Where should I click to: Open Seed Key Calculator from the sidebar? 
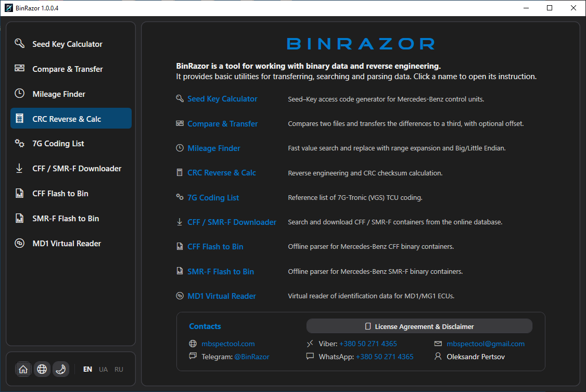71,44
